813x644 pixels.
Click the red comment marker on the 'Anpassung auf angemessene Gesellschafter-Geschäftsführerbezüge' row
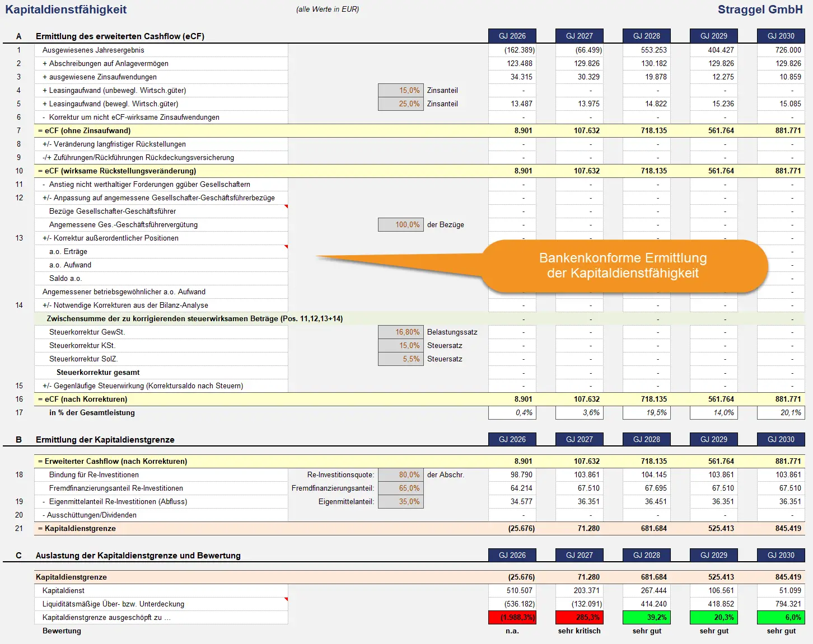pyautogui.click(x=286, y=206)
